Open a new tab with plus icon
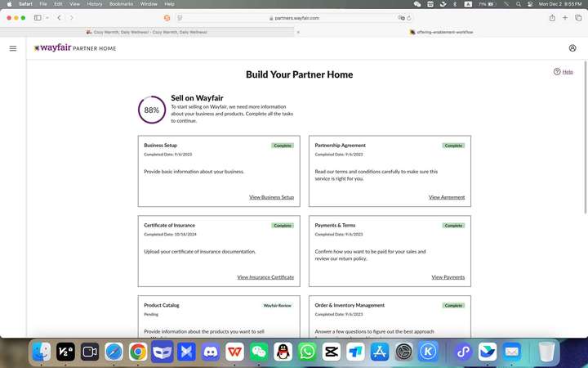 point(566,17)
